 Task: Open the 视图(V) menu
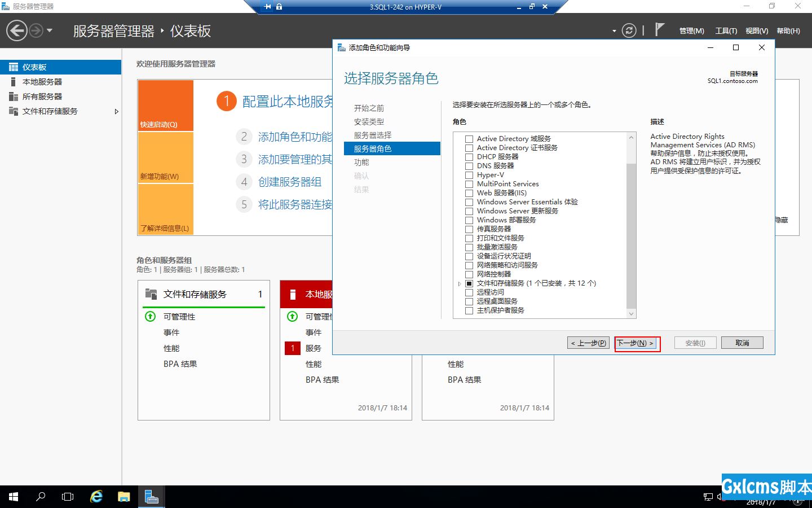coord(757,31)
